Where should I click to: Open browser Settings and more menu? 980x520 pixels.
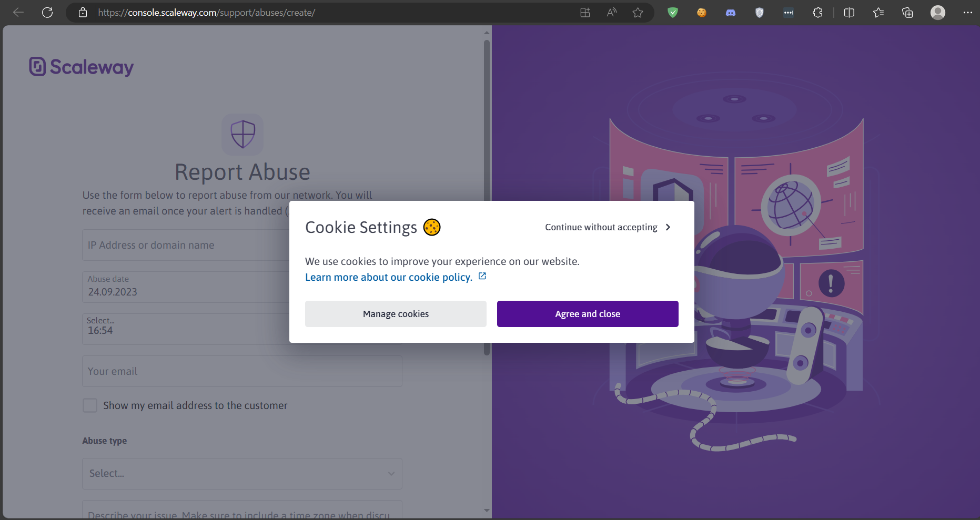point(968,12)
